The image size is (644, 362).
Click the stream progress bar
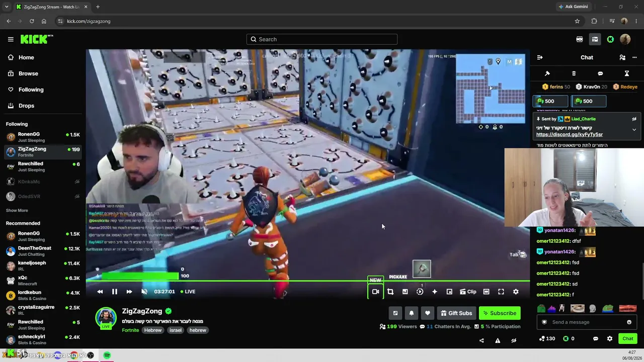(308, 281)
